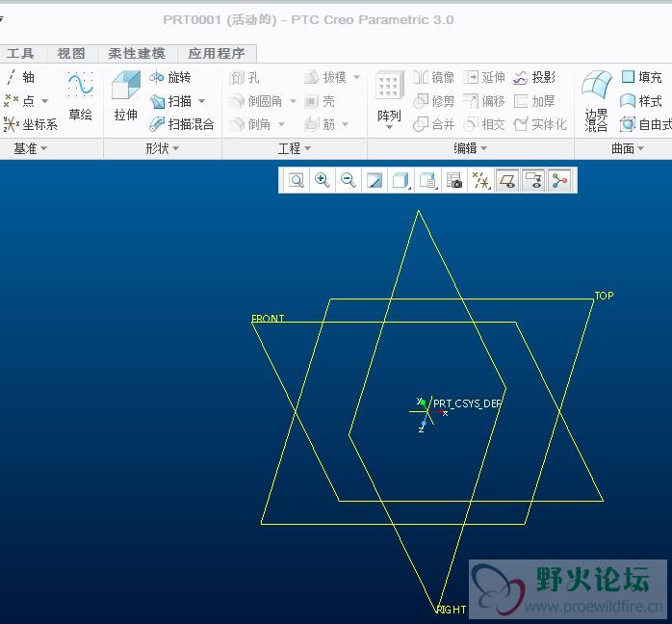672x624 pixels.
Task: Open the 阵列 dropdown arrow
Action: point(389,127)
